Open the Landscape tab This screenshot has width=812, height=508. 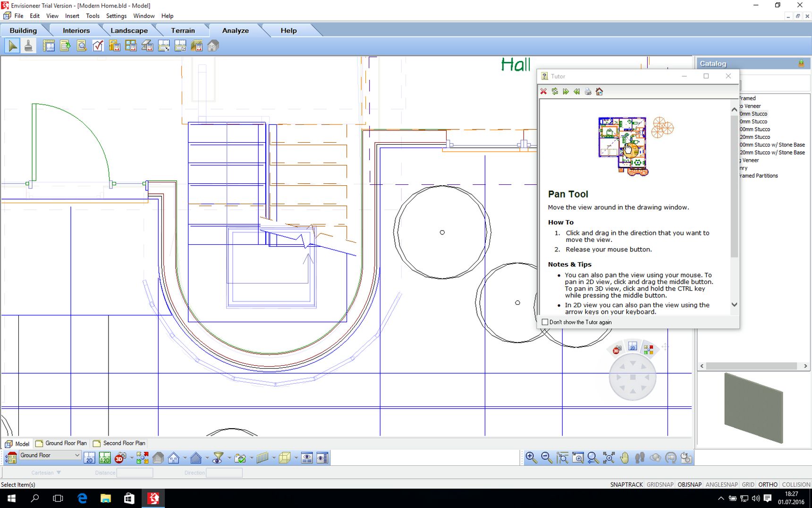(x=129, y=30)
